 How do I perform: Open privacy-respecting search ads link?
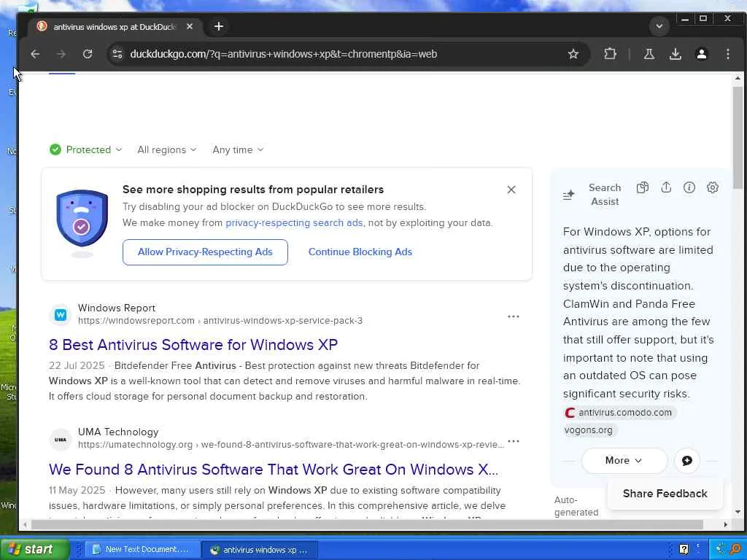coord(294,223)
